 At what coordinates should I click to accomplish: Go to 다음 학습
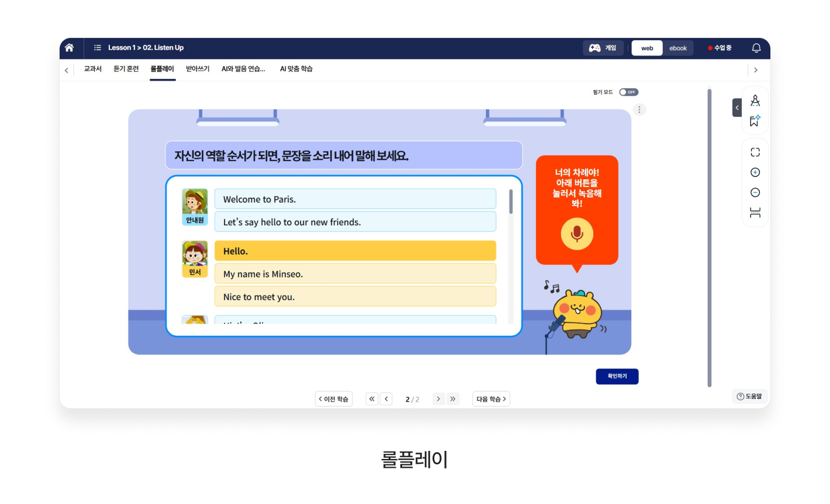coord(491,399)
